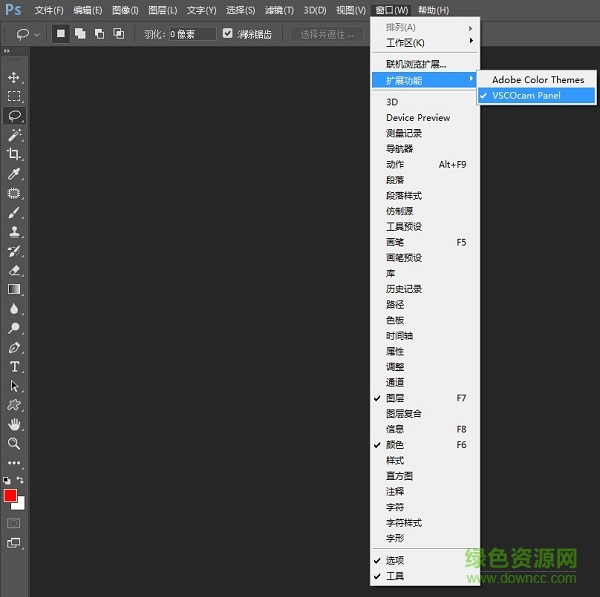Image resolution: width=600 pixels, height=597 pixels.
Task: Uncheck the 图层 panel menu item
Action: [396, 398]
